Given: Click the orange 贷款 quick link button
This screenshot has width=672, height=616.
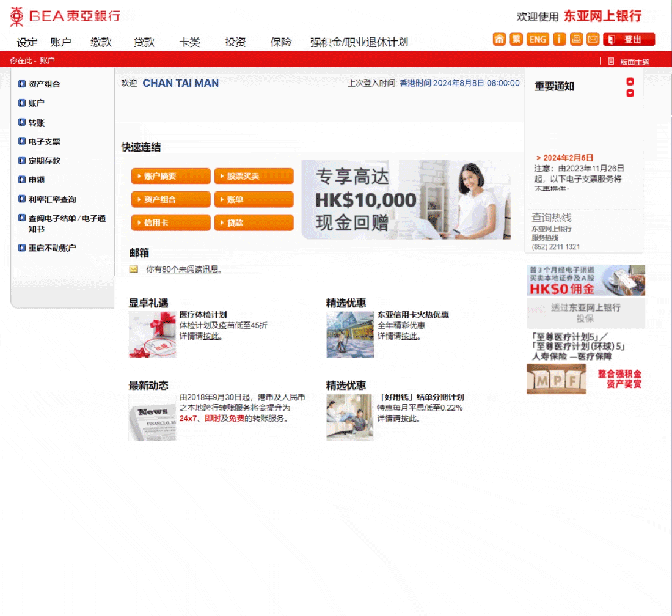Looking at the screenshot, I should point(254,222).
